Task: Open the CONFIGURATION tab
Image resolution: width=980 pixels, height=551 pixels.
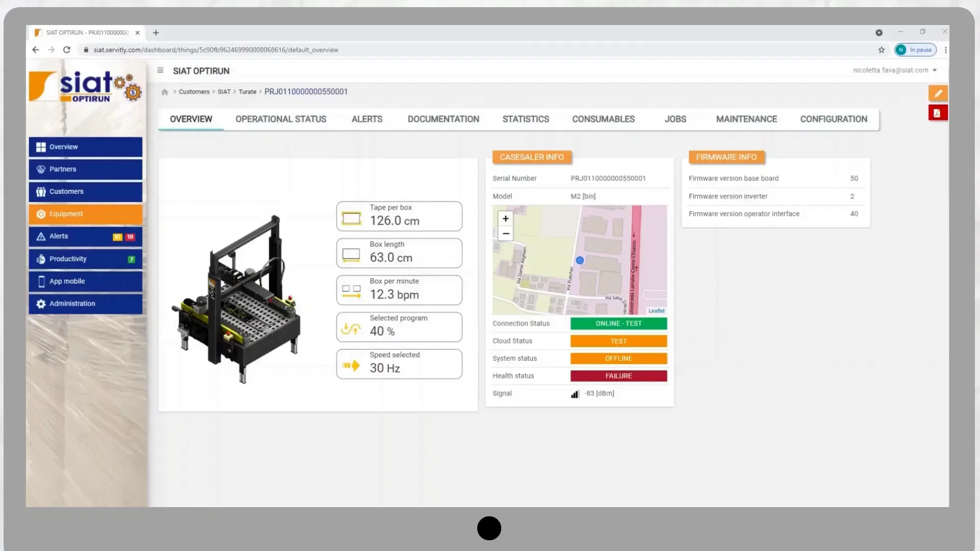Action: pyautogui.click(x=834, y=119)
